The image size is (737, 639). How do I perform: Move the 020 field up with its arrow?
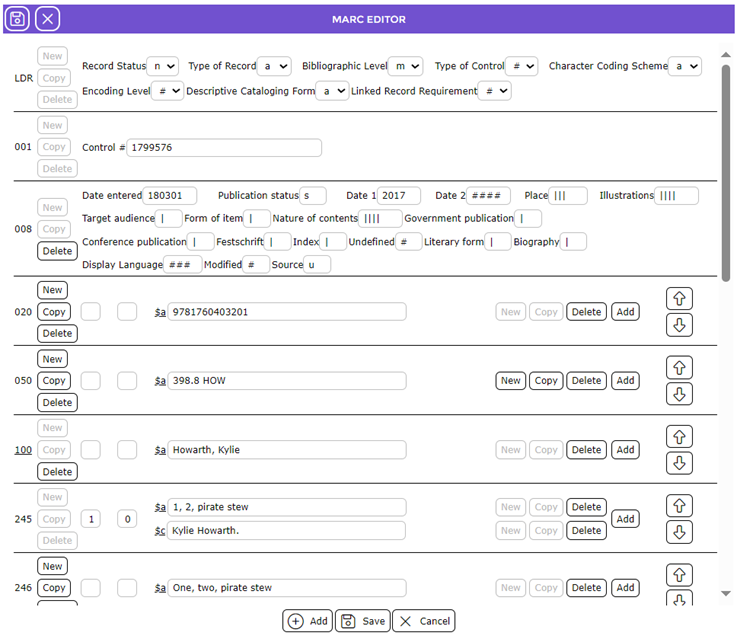679,298
